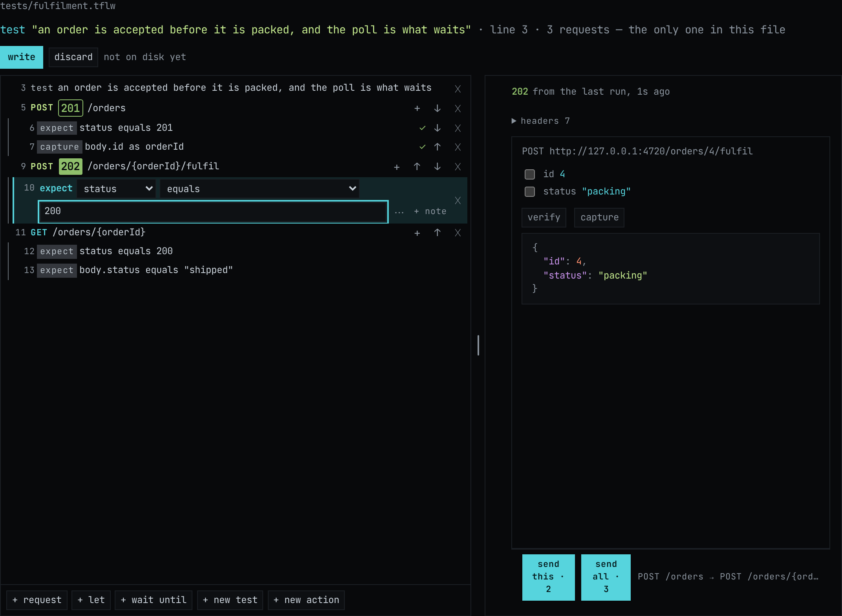The width and height of the screenshot is (842, 616).
Task: Tick the 'id 4' checkbox
Action: tap(530, 174)
